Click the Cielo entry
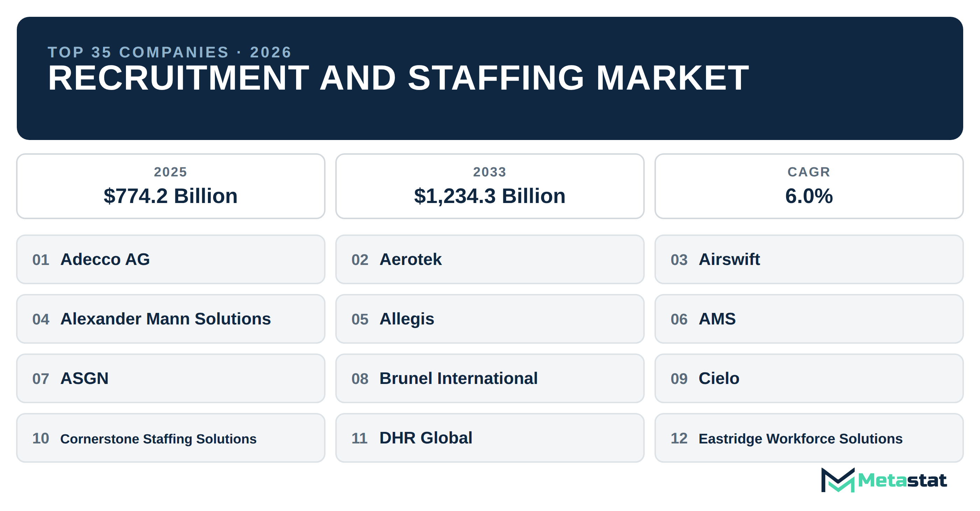 [x=809, y=378]
